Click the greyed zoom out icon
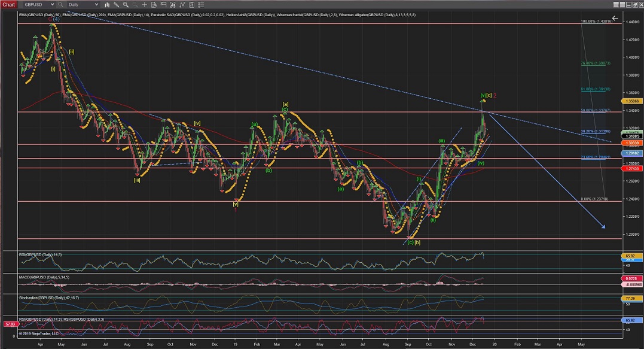The width and height of the screenshot is (644, 349). coord(135,5)
